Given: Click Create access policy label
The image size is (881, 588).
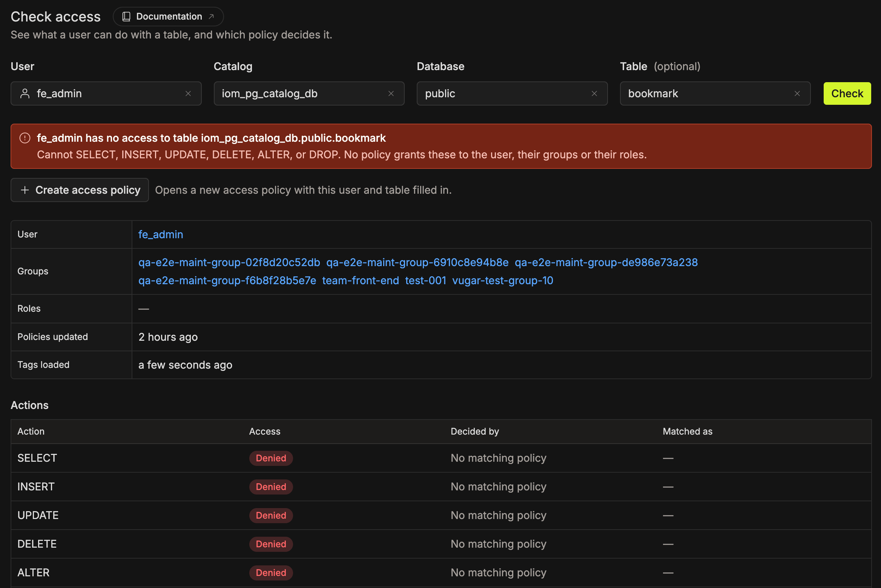Looking at the screenshot, I should [88, 190].
